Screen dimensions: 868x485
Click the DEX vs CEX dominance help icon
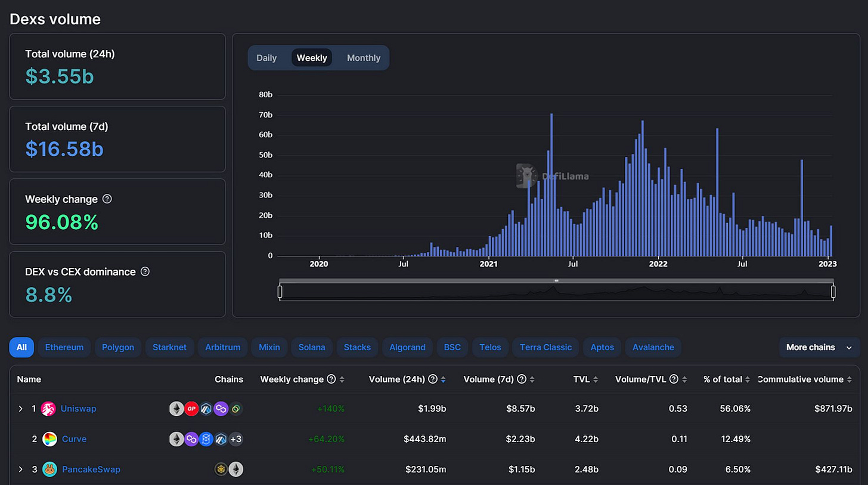(x=145, y=271)
